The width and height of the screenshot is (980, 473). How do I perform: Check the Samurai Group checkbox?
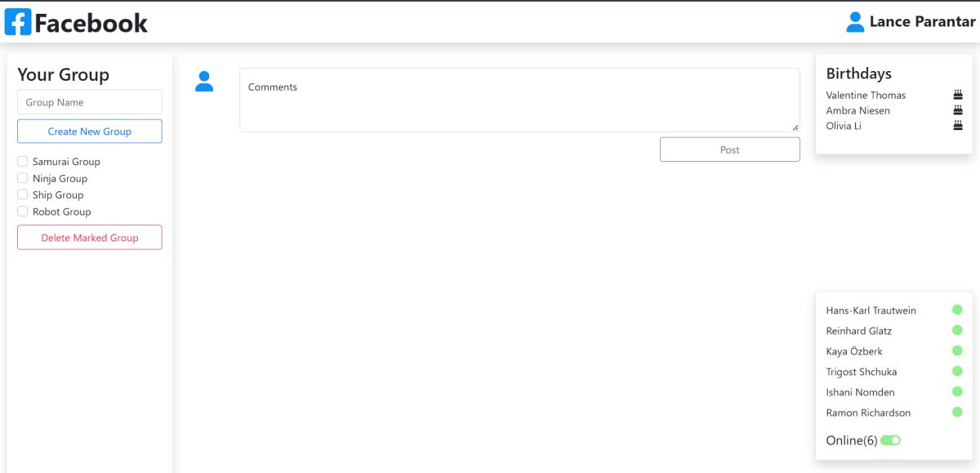[x=23, y=162]
